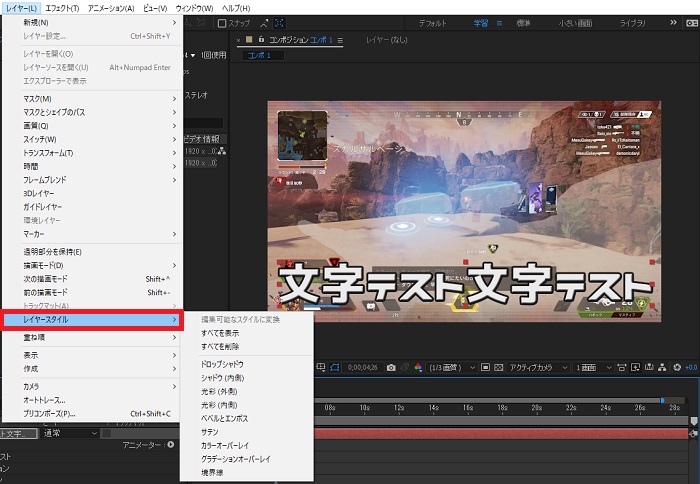Enable the スナップ checkbox

tap(222, 23)
